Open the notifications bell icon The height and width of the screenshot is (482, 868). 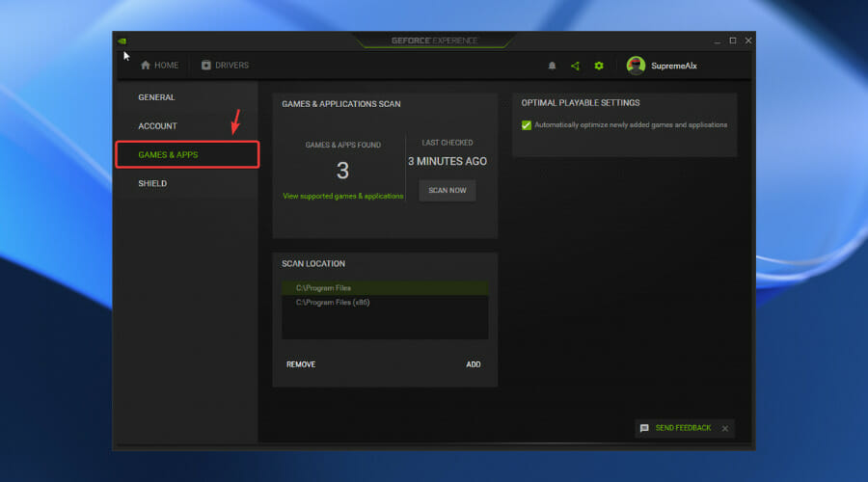click(552, 66)
